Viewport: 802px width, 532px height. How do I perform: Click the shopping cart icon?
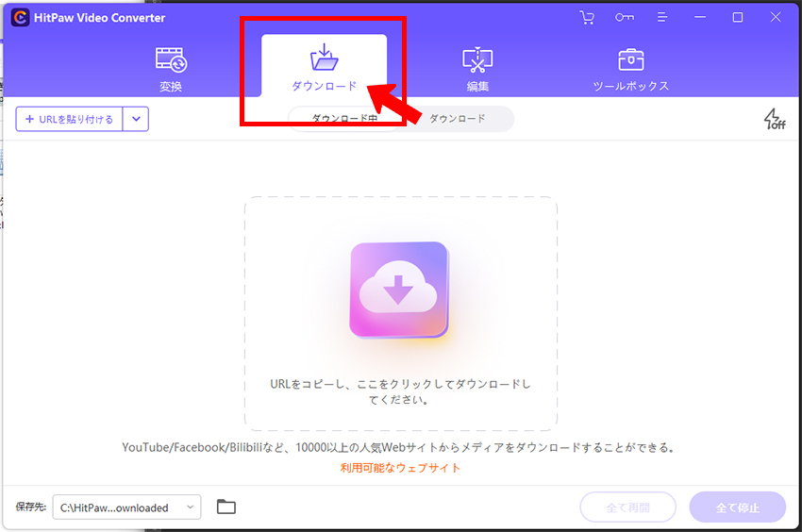point(587,17)
